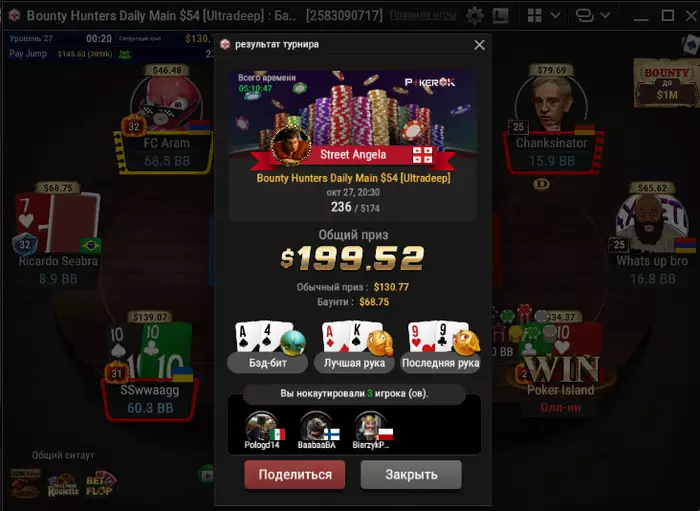Click the BierzykP player avatar
Image resolution: width=700 pixels, height=511 pixels.
(x=371, y=426)
